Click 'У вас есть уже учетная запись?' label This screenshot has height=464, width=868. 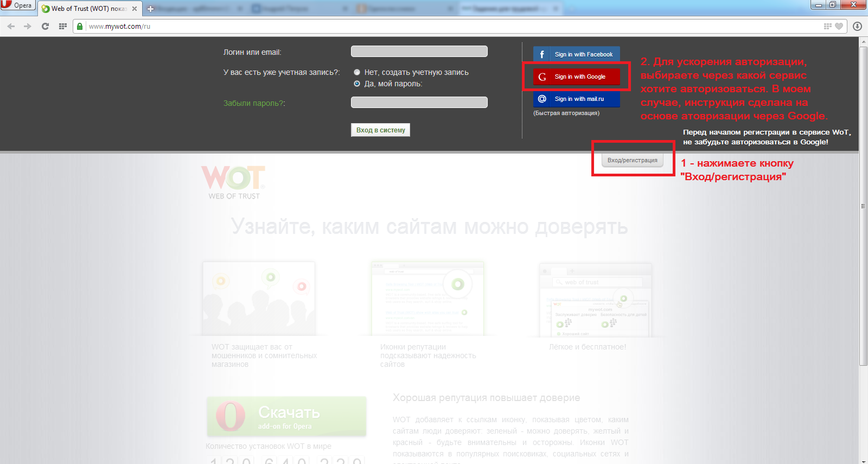(x=282, y=72)
